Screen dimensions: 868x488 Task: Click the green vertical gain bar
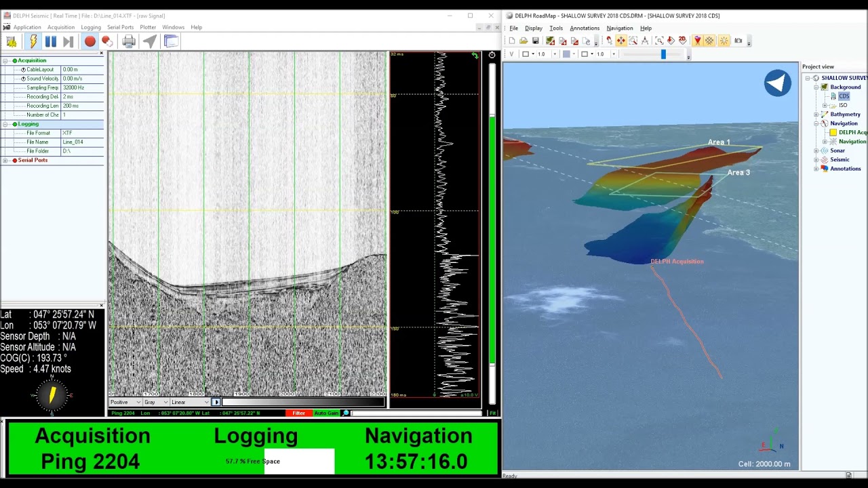click(x=492, y=241)
